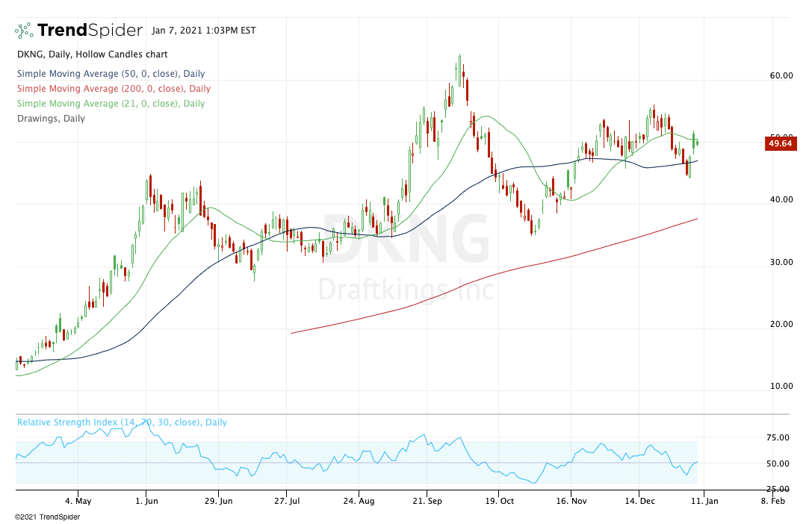
Task: Click the TrendSpider brand name text
Action: 90,31
